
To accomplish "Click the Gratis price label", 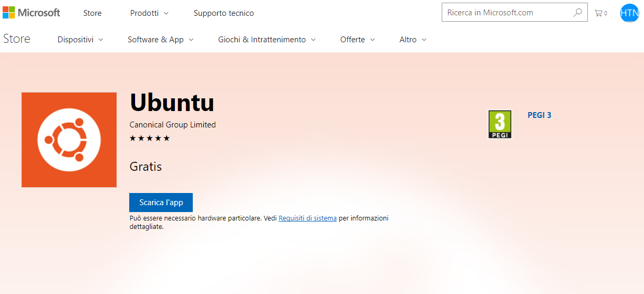I will 146,167.
